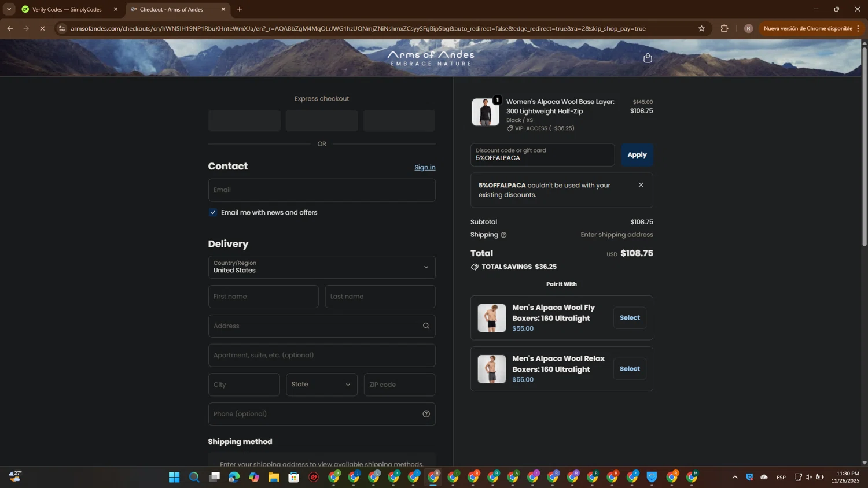
Task: Click the TOTAL SAVINGS tag icon
Action: click(475, 267)
